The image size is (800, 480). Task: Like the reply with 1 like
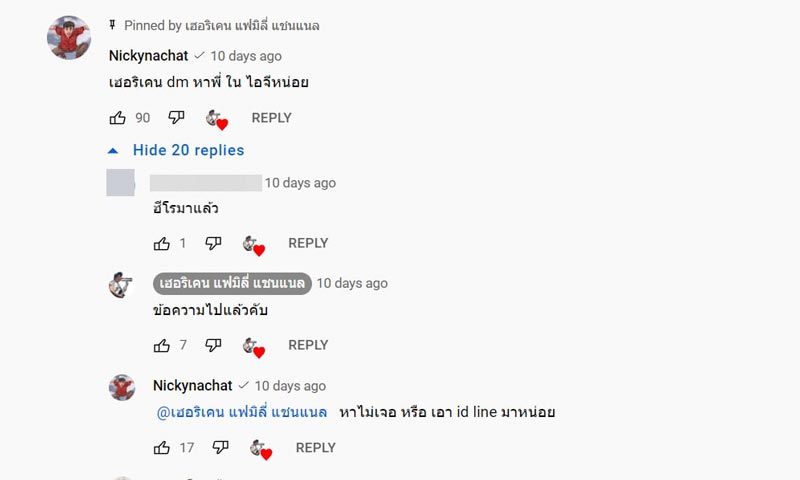(x=162, y=243)
